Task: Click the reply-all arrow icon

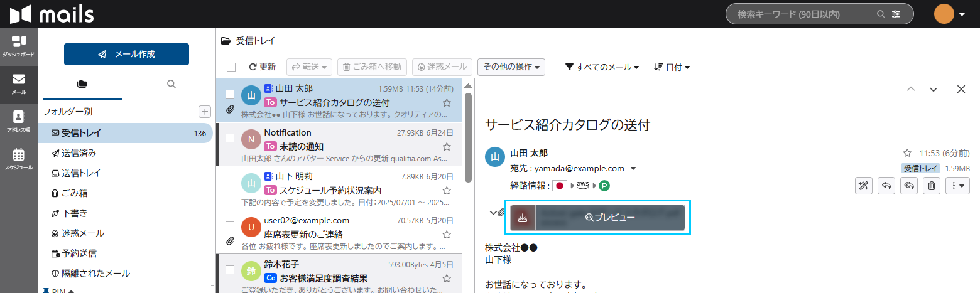Action: 908,186
